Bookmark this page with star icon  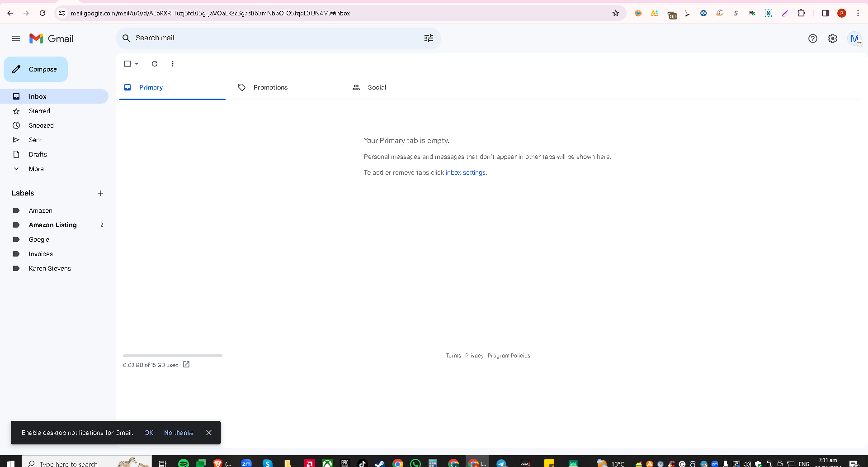tap(616, 13)
